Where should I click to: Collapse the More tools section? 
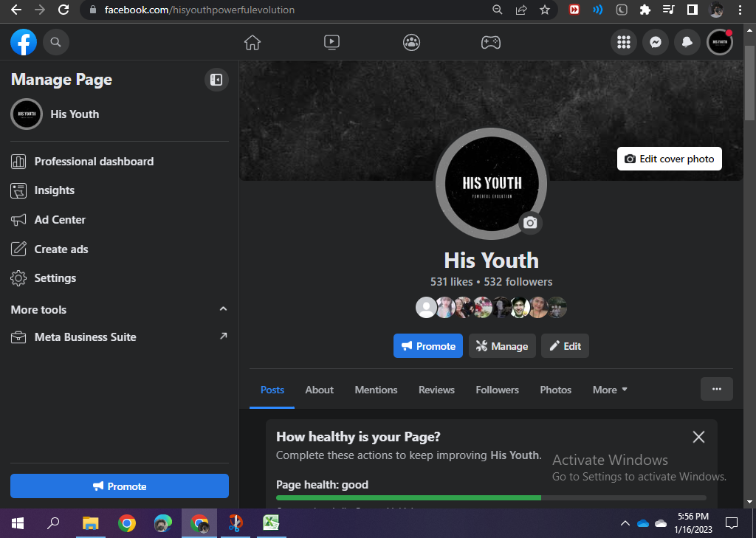click(x=223, y=309)
